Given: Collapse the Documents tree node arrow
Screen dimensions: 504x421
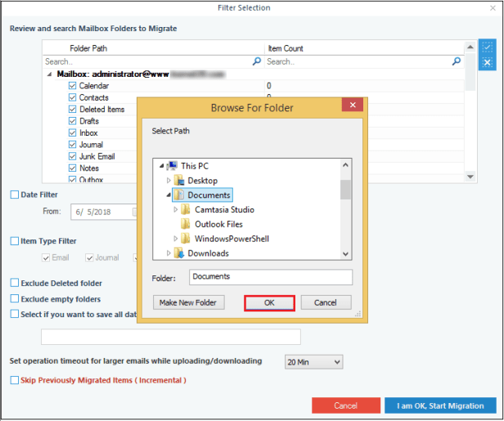Looking at the screenshot, I should tap(169, 195).
